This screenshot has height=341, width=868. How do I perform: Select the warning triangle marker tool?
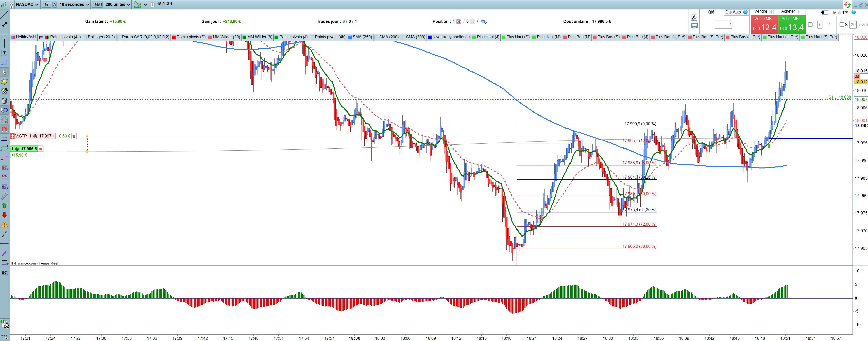4,225
